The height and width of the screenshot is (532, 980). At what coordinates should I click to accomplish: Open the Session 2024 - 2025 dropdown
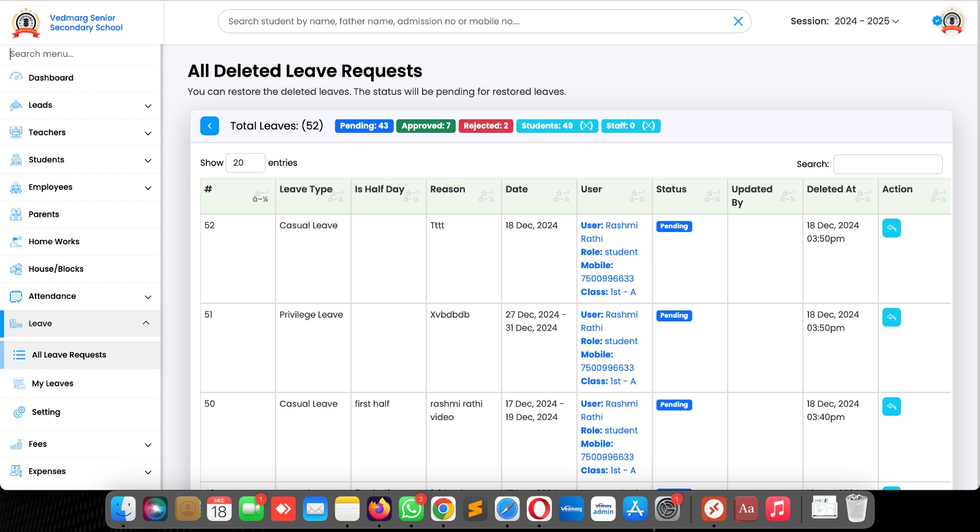coord(867,21)
